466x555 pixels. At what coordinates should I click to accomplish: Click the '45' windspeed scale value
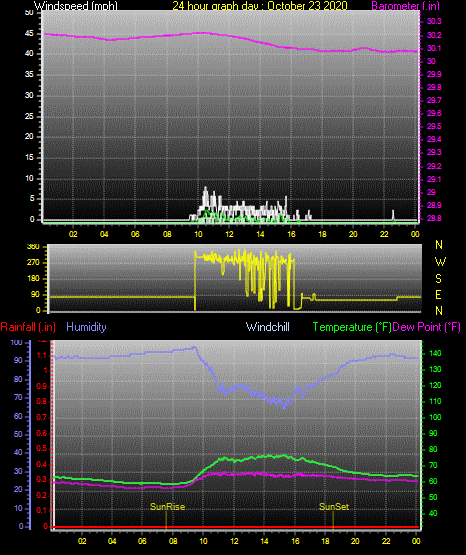click(29, 34)
